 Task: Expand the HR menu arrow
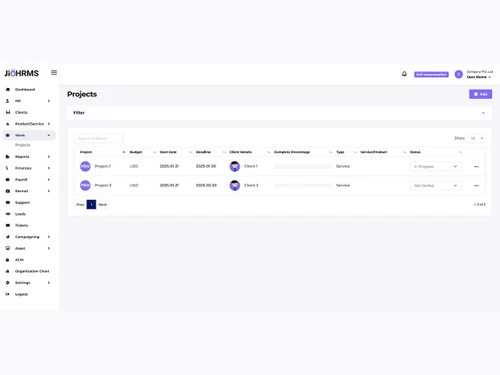[49, 101]
